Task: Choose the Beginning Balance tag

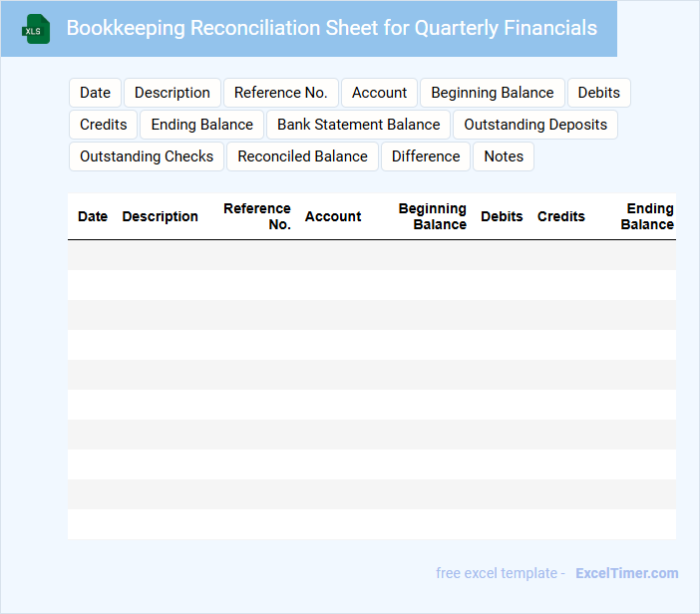Action: [x=492, y=93]
